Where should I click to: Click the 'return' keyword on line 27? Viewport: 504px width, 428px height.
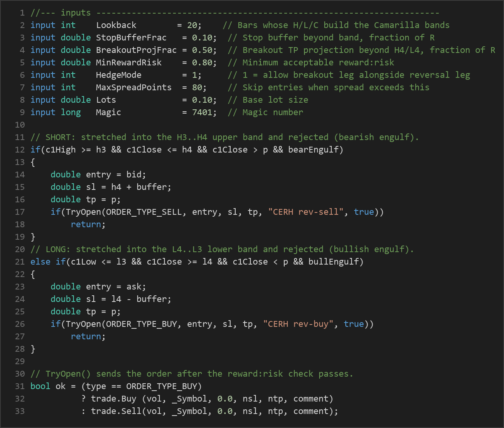tap(86, 337)
